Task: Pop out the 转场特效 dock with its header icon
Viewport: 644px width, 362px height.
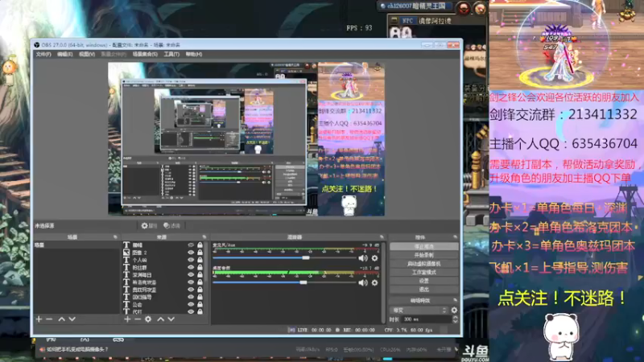Action: point(455,300)
